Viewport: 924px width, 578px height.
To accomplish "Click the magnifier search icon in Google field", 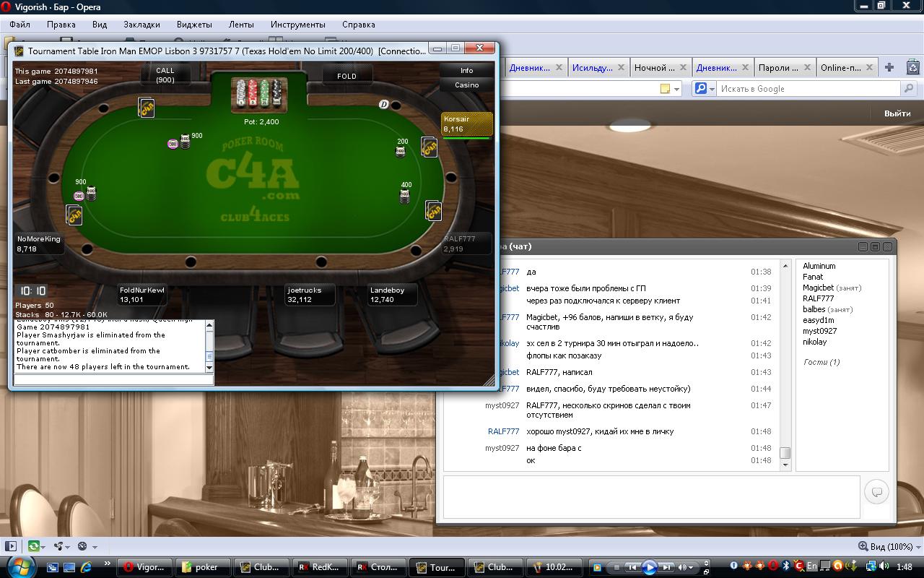I will coord(909,89).
